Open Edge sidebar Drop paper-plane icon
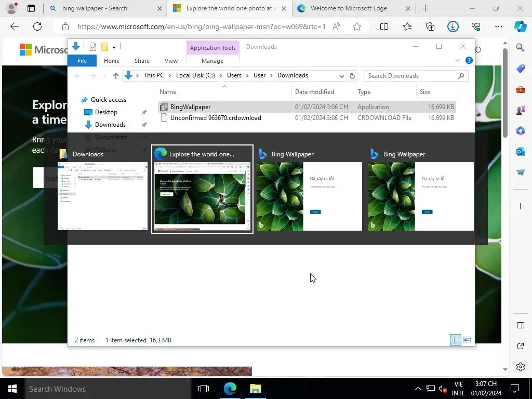Viewport: 532px width, 399px height. pyautogui.click(x=520, y=172)
